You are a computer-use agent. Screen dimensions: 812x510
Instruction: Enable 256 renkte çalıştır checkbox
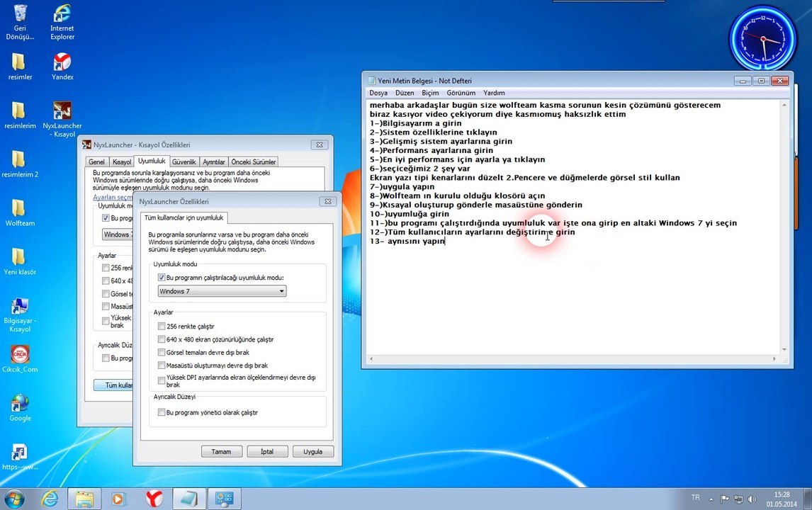(x=162, y=327)
